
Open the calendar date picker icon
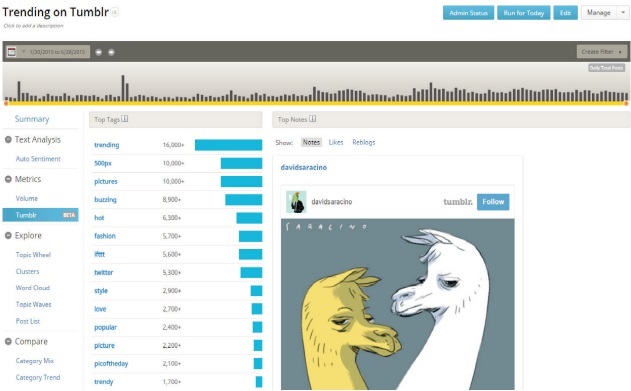(12, 52)
